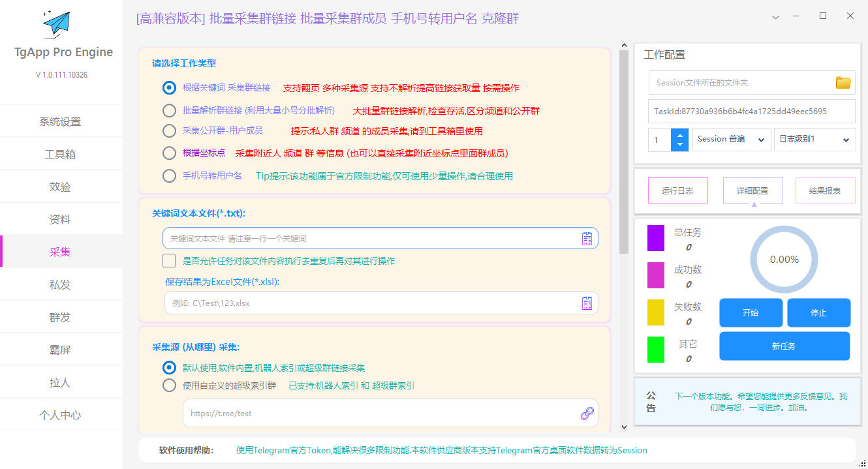
Task: Open the Session 普通 dropdown
Action: [x=731, y=140]
